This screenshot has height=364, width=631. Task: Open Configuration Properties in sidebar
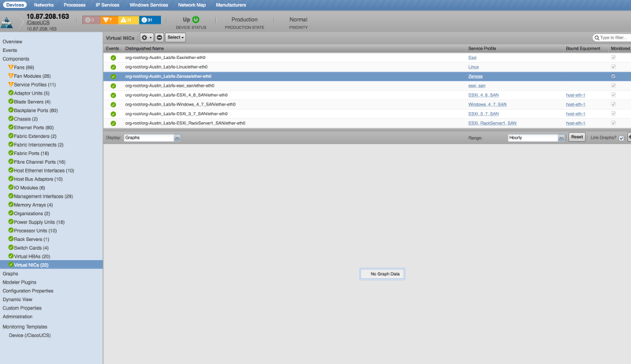coord(28,291)
